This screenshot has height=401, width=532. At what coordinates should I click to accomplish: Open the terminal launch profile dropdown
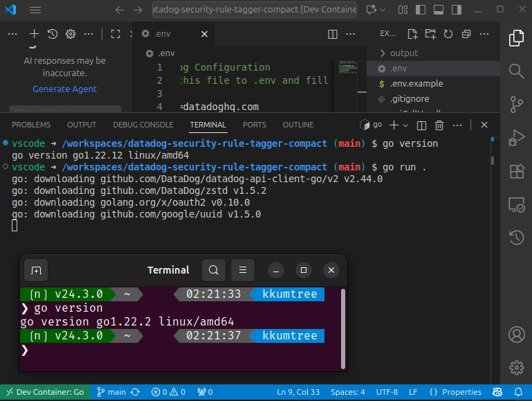[x=405, y=125]
